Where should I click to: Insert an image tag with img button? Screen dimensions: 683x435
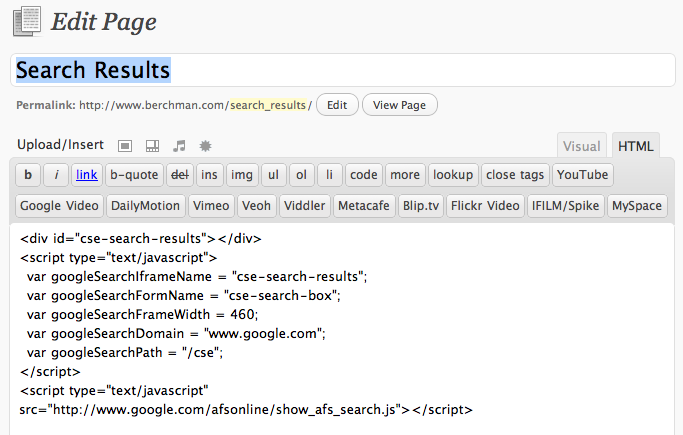click(242, 175)
